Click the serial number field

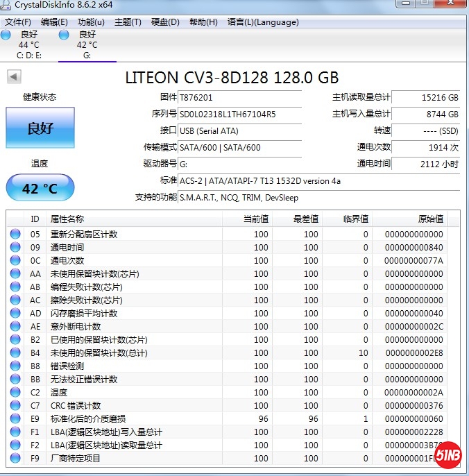[239, 114]
